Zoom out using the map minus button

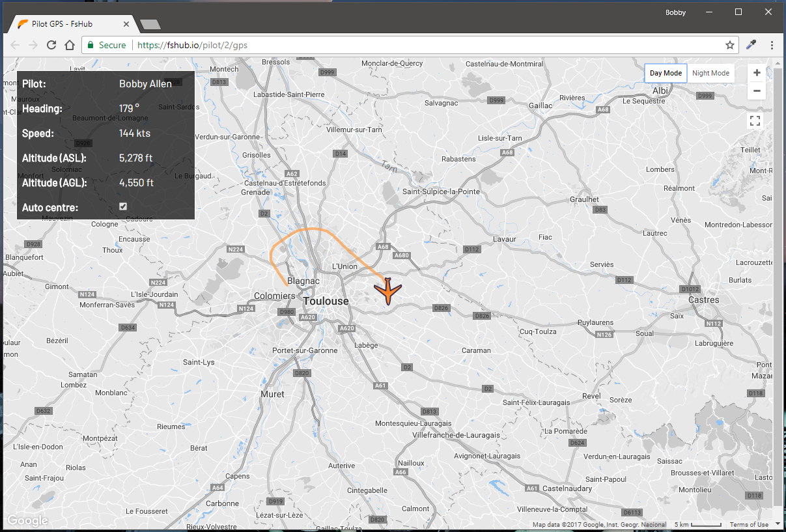point(757,91)
